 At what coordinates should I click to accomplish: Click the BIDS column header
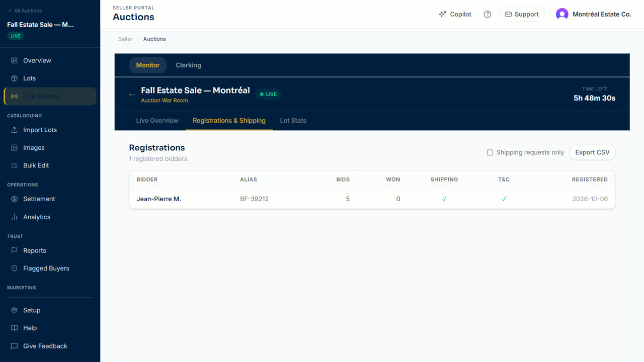pyautogui.click(x=343, y=179)
